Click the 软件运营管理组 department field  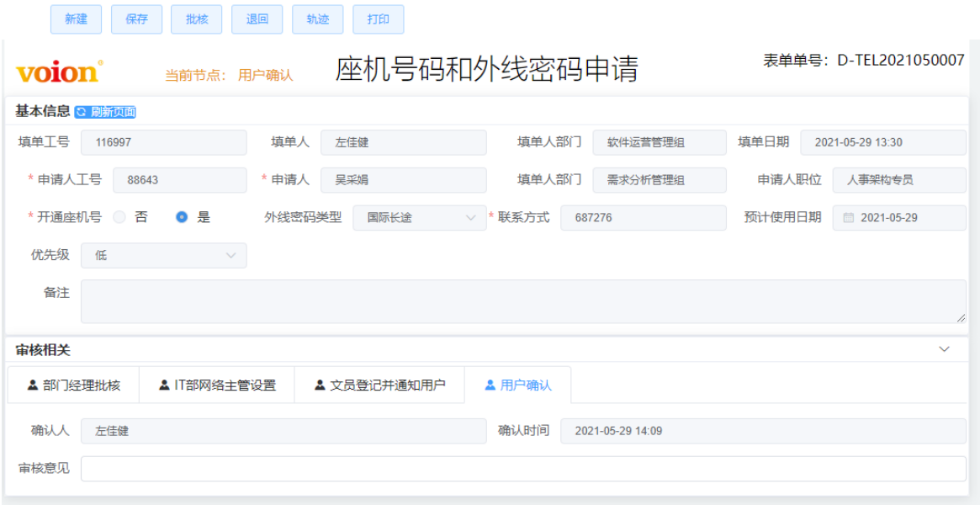[x=660, y=142]
